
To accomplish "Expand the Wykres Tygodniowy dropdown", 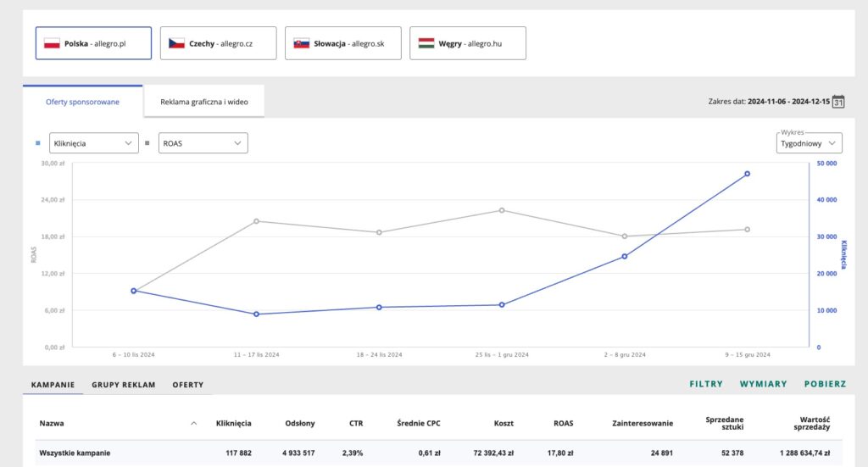I will (810, 143).
